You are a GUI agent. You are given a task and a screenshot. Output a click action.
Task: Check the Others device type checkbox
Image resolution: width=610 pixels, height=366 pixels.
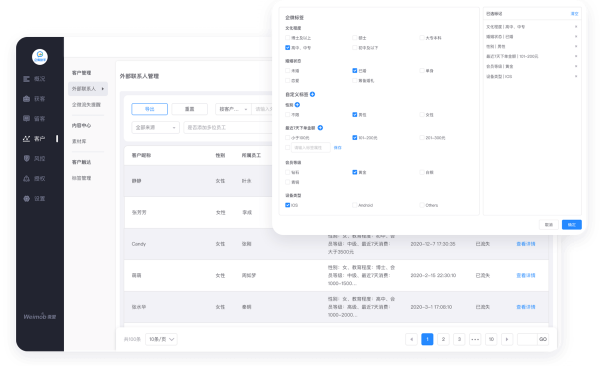pyautogui.click(x=422, y=205)
